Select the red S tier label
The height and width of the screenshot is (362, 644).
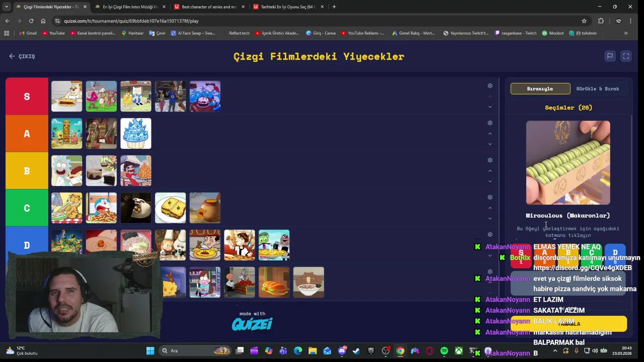27,97
